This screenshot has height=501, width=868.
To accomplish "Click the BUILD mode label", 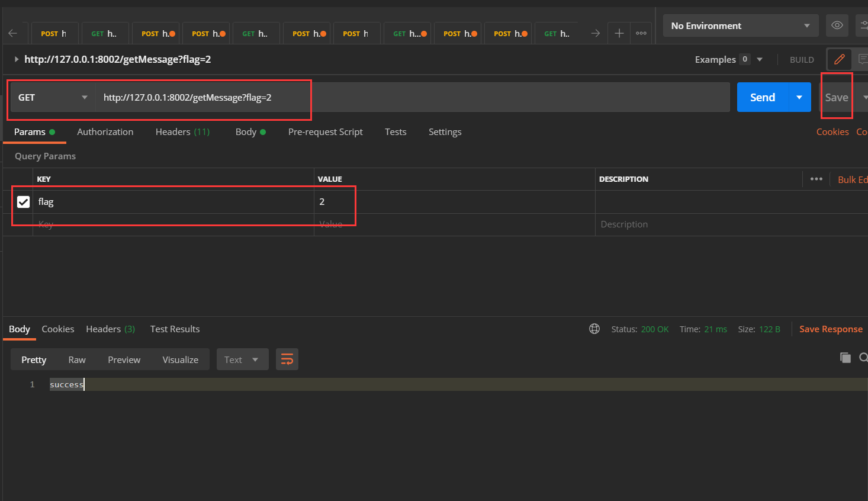I will tap(802, 59).
